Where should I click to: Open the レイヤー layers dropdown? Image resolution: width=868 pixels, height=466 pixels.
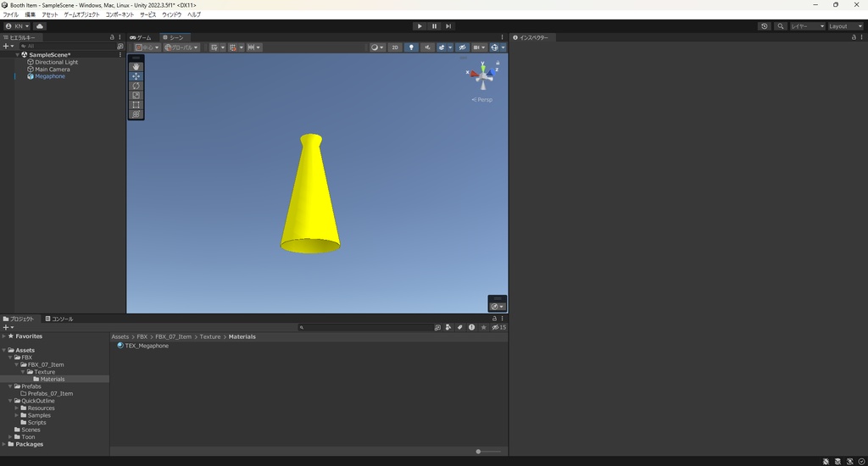click(807, 26)
